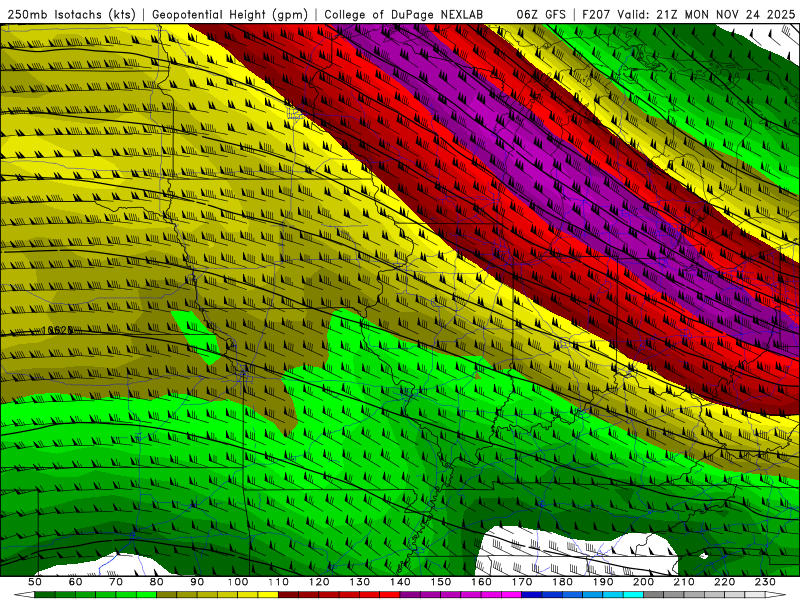Choose the 190 value on the legend
Image resolution: width=800 pixels, height=600 pixels.
point(603,582)
